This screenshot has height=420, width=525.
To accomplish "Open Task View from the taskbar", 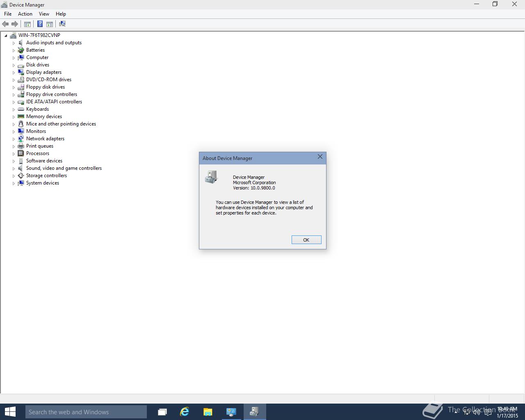I will coord(162,412).
